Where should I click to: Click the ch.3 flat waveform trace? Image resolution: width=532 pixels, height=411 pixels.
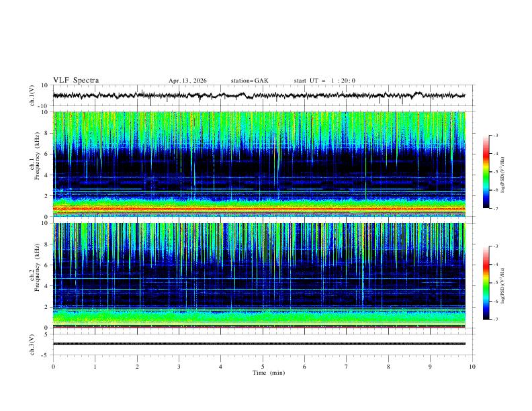coord(259,344)
